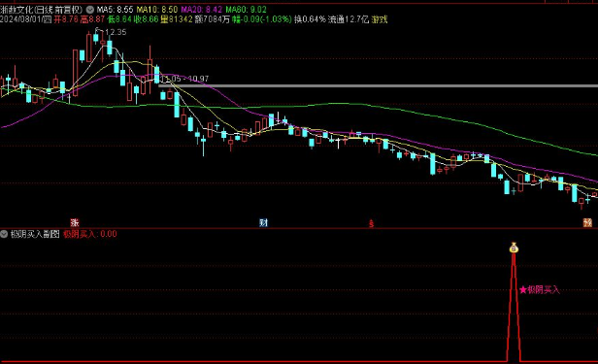Click the blue 财 financial report marker
This screenshot has height=364, width=598.
point(263,222)
